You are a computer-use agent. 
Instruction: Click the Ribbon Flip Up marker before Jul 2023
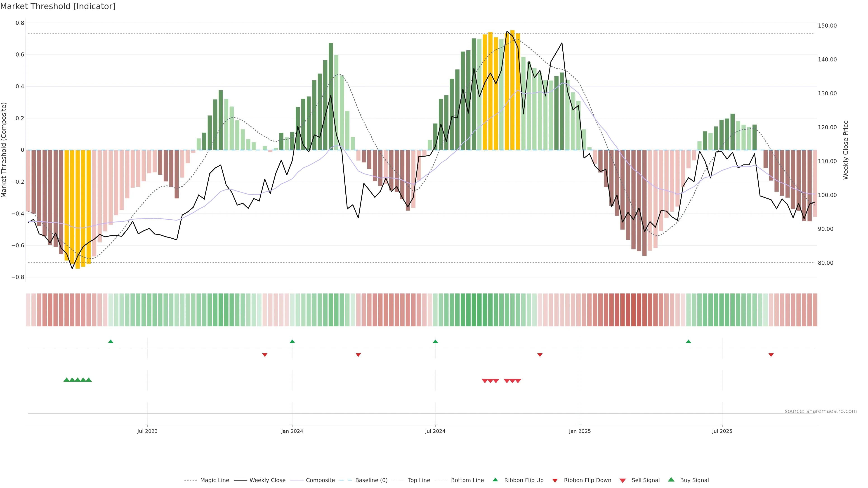[111, 342]
